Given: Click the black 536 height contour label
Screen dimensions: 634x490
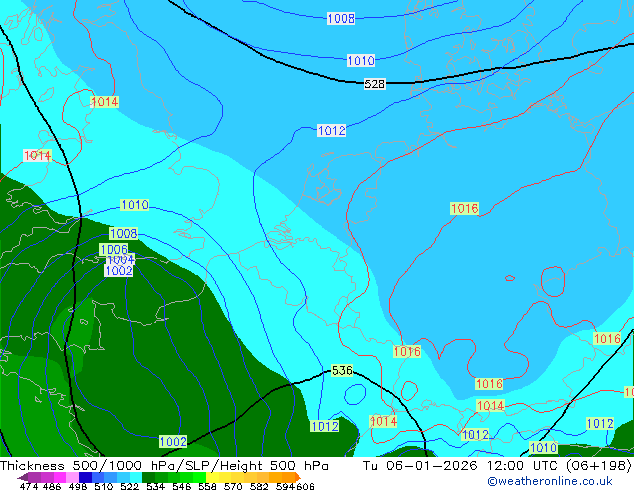Looking at the screenshot, I should (342, 370).
